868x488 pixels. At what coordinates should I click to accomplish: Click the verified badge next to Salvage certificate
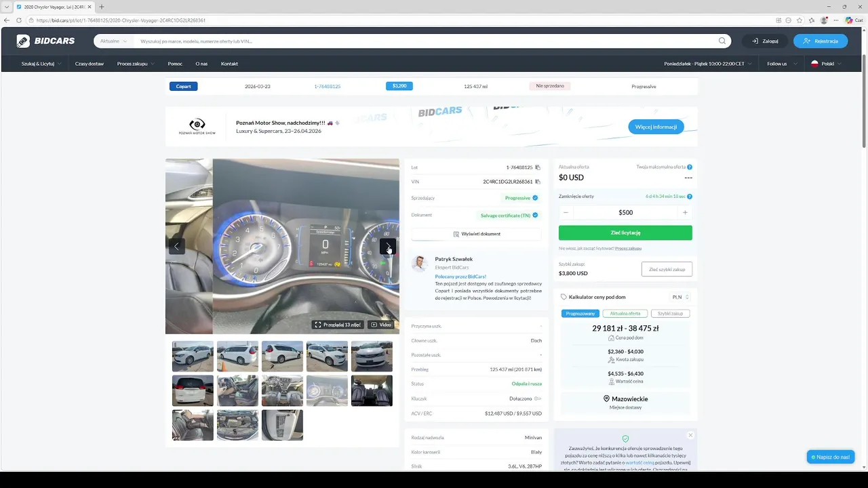(535, 215)
